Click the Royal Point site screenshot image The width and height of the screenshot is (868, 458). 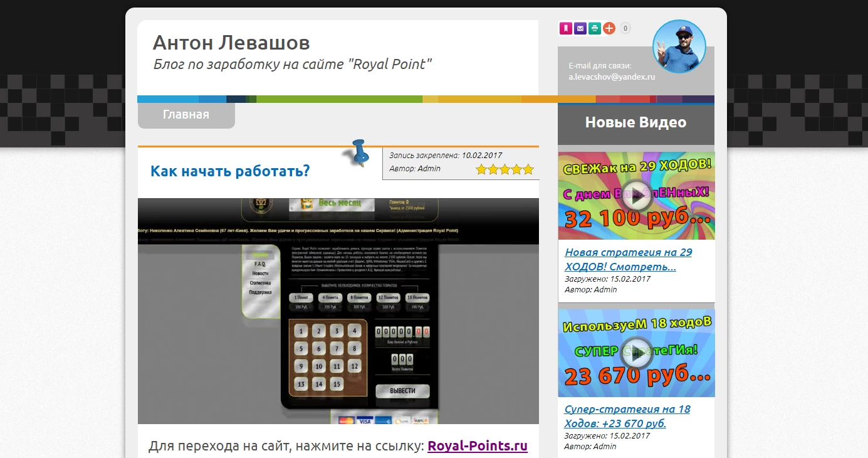(338, 311)
